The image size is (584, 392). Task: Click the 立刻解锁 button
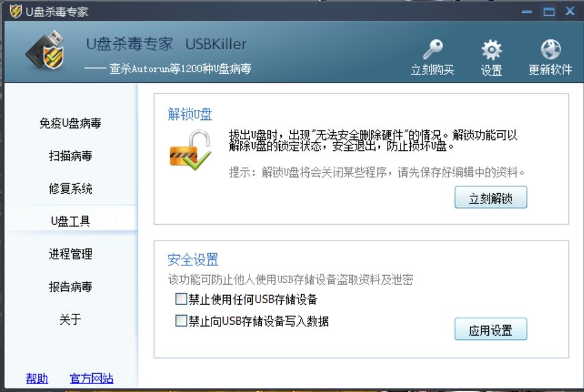(491, 198)
